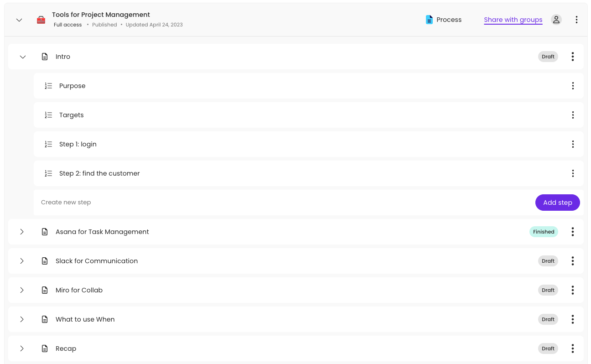The width and height of the screenshot is (591, 364).
Task: Open three-dot menu for Step 1: login
Action: pyautogui.click(x=572, y=144)
